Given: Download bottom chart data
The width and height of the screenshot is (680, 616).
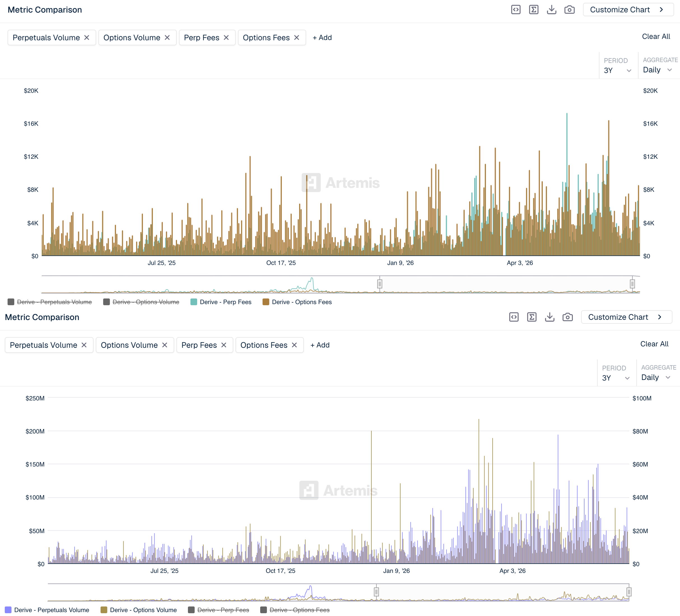Looking at the screenshot, I should [549, 317].
